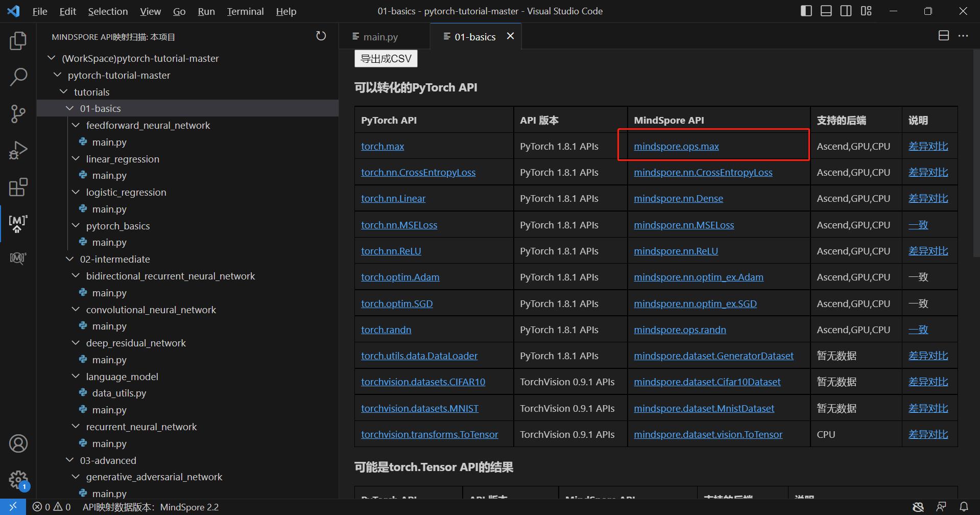Open the torch.nn.CrossEntropyLoss link
Image resolution: width=980 pixels, height=515 pixels.
pyautogui.click(x=418, y=172)
